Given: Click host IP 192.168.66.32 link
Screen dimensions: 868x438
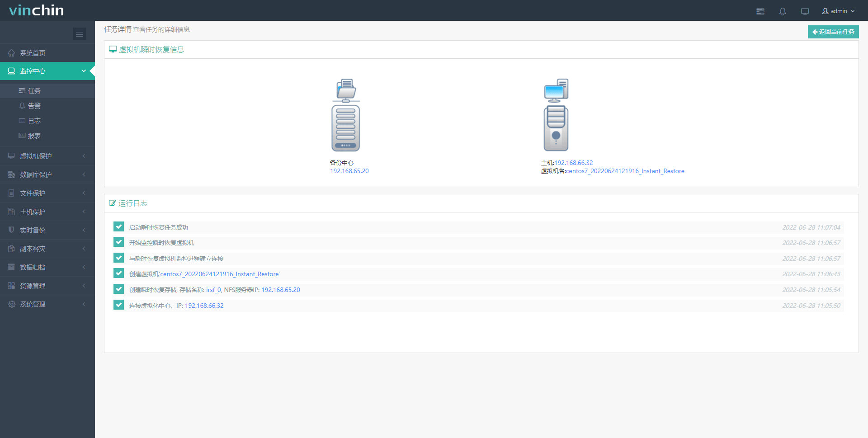Looking at the screenshot, I should point(574,163).
